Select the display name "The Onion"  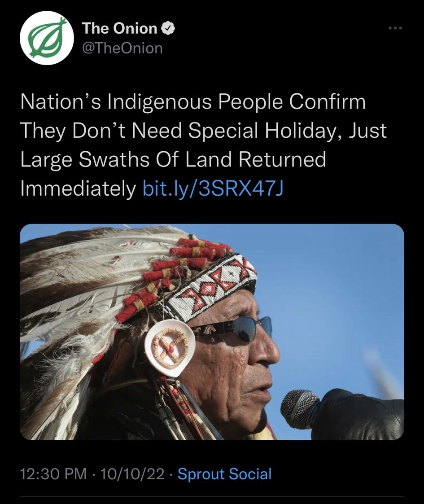[120, 28]
